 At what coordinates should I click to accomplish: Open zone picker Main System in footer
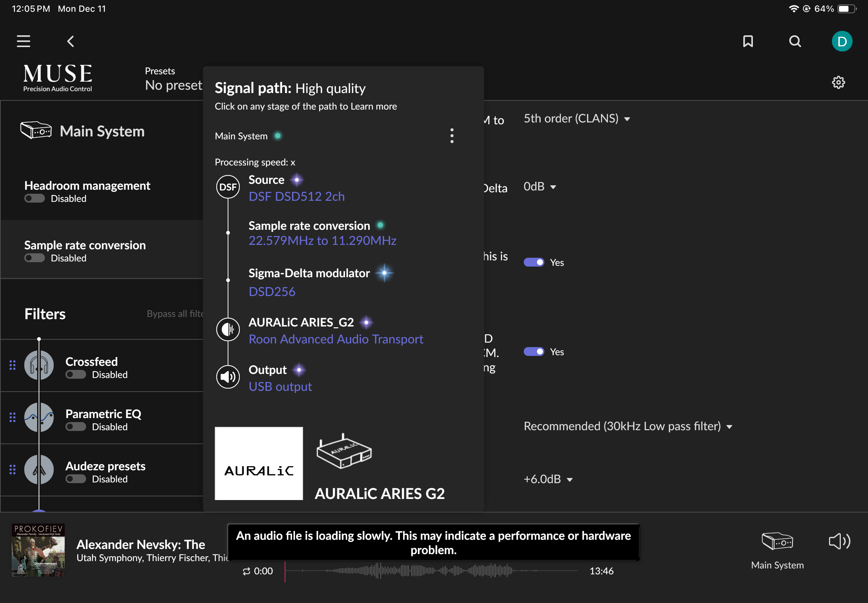(777, 551)
